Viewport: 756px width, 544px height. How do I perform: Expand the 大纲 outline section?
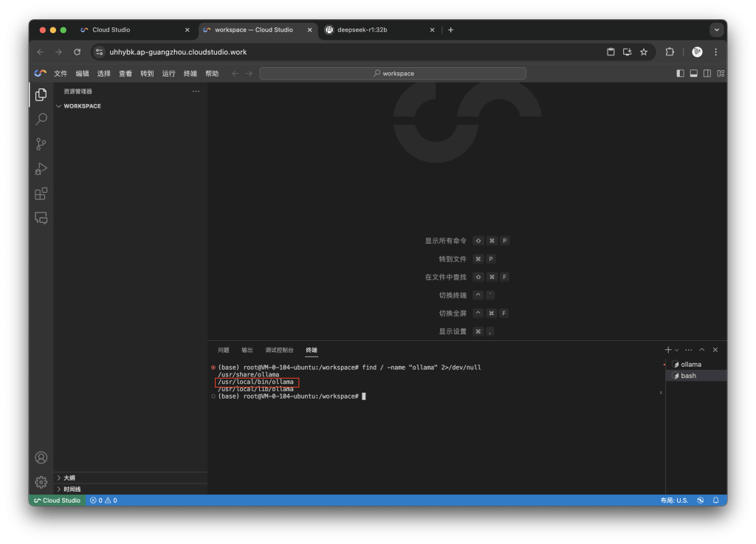[x=131, y=478]
